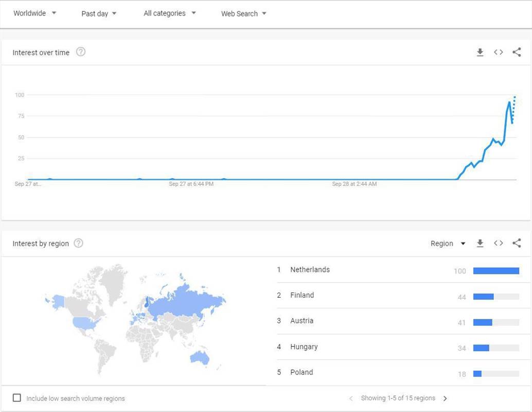Open help tooltip for Interest by region

[x=78, y=244]
